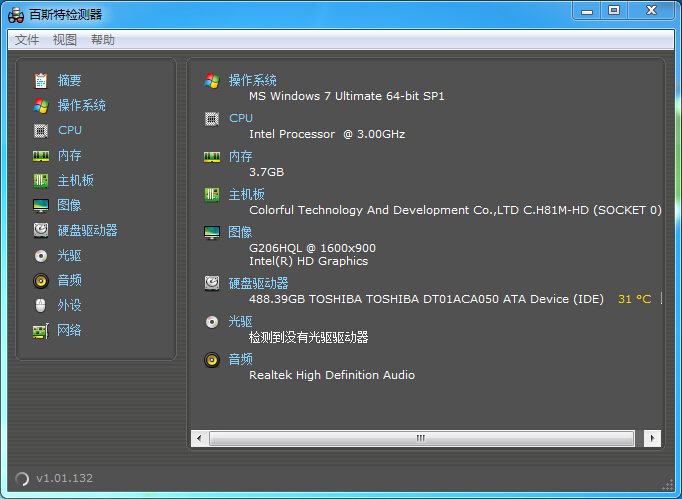
Task: Click text G206HQL @ 1600x900
Action: 312,248
